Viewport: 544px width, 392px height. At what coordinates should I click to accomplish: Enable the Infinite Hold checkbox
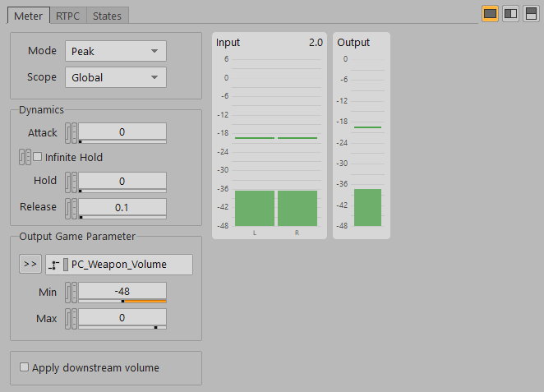click(x=37, y=157)
